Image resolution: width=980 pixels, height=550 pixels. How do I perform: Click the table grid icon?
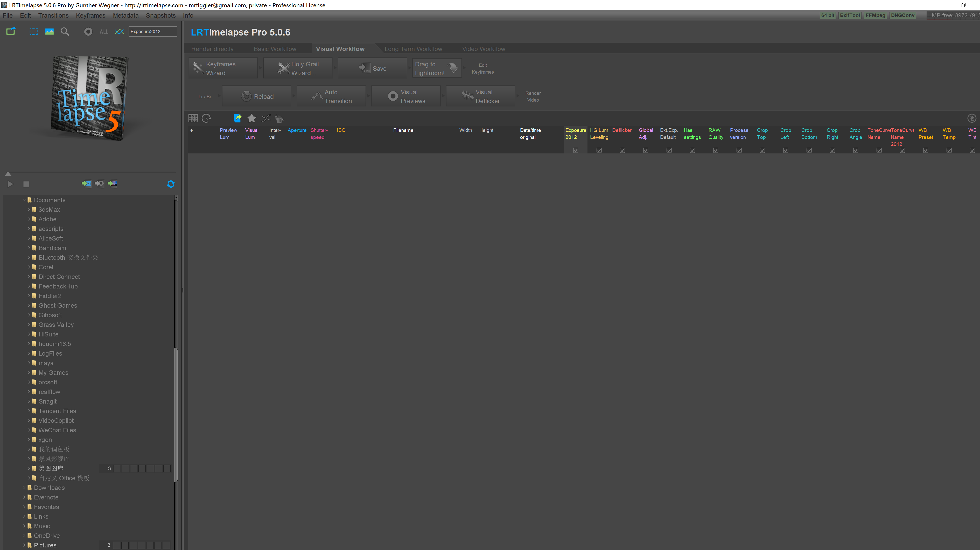click(x=193, y=118)
